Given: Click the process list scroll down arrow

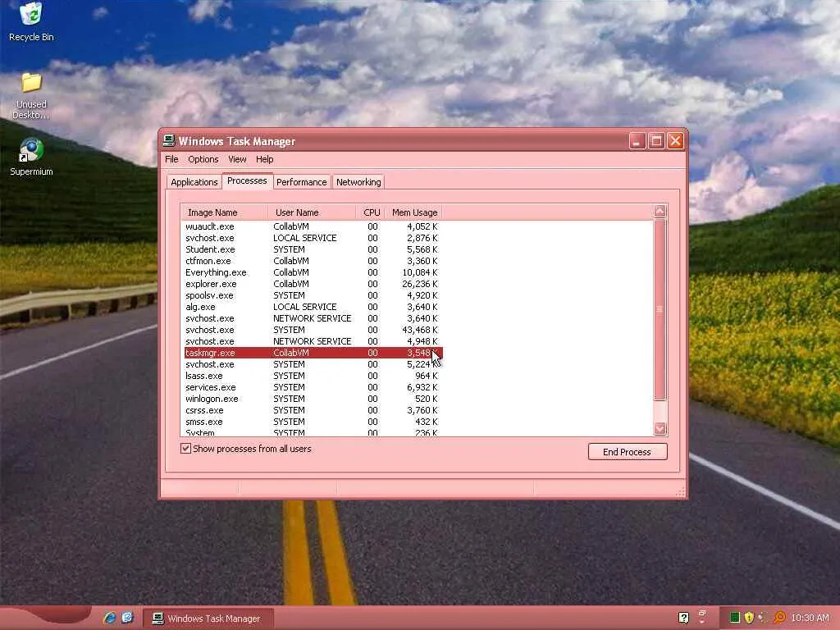Looking at the screenshot, I should 660,428.
